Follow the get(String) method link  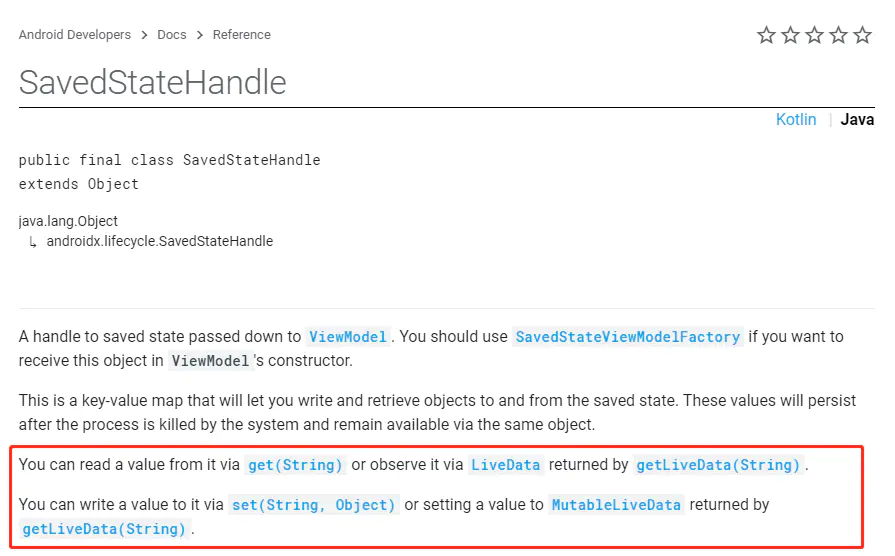[296, 465]
